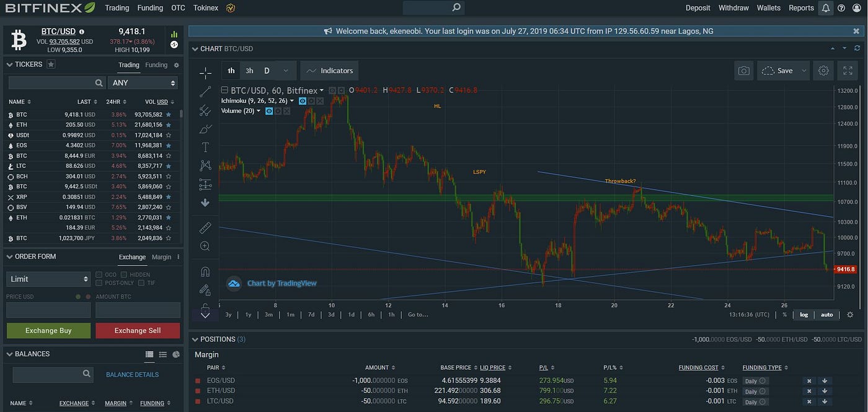Expand more drawing tools chevron

click(205, 315)
